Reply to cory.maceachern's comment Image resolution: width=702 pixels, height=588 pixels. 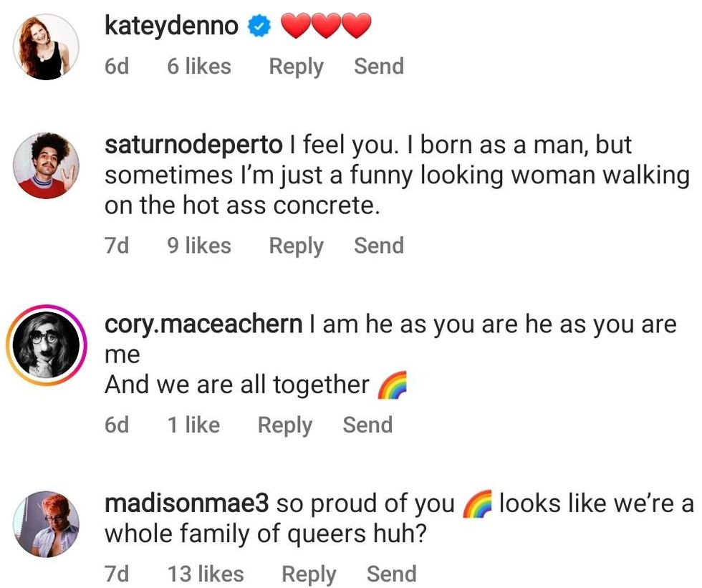(x=284, y=425)
